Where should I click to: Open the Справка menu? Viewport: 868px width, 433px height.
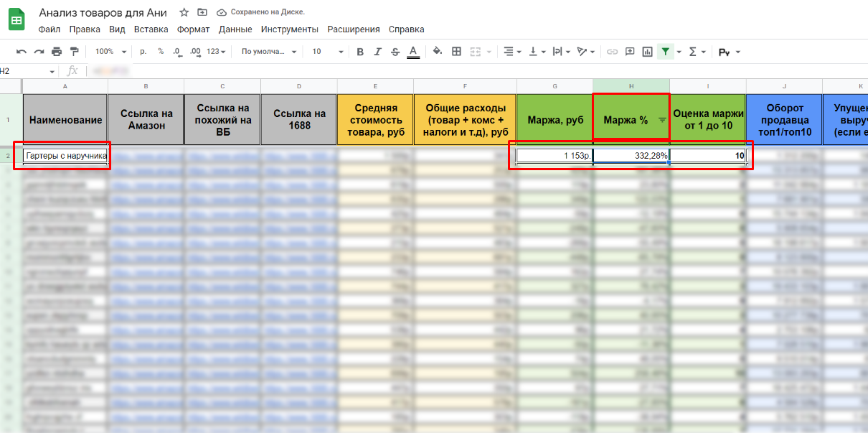pos(406,29)
